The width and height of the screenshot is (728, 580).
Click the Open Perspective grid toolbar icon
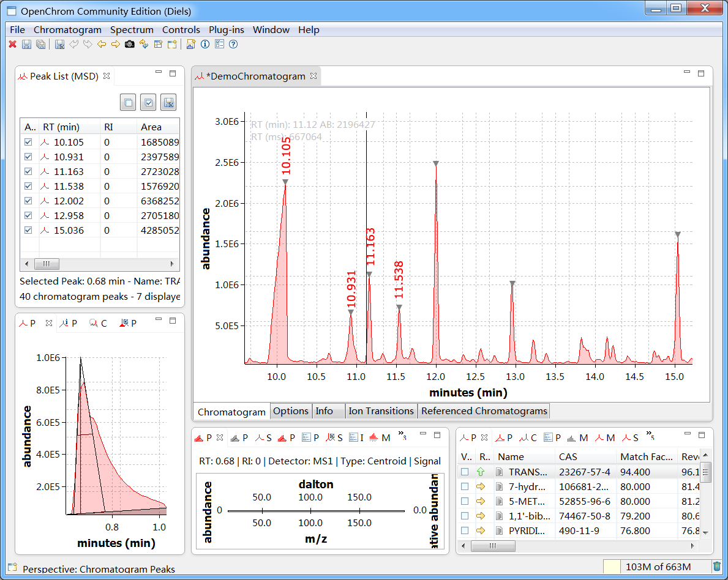[159, 44]
